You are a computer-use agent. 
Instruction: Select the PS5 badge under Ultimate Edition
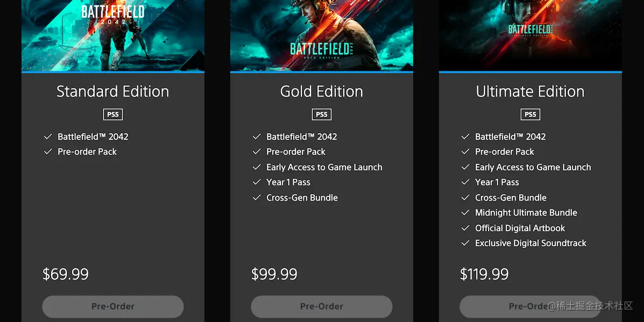530,114
